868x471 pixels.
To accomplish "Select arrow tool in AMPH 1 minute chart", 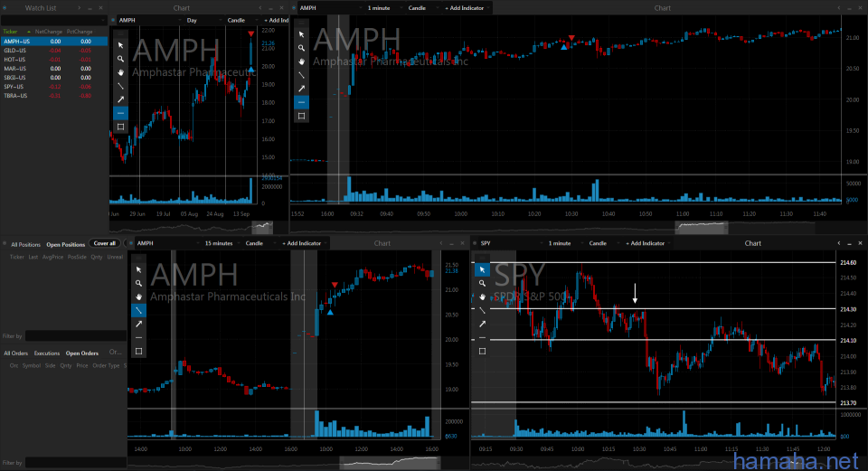I will tap(302, 89).
